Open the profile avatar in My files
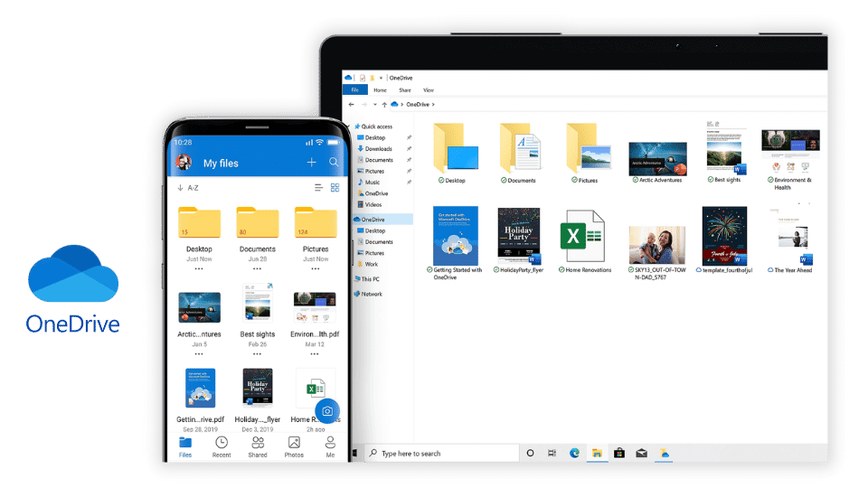The image size is (868, 488). (184, 162)
